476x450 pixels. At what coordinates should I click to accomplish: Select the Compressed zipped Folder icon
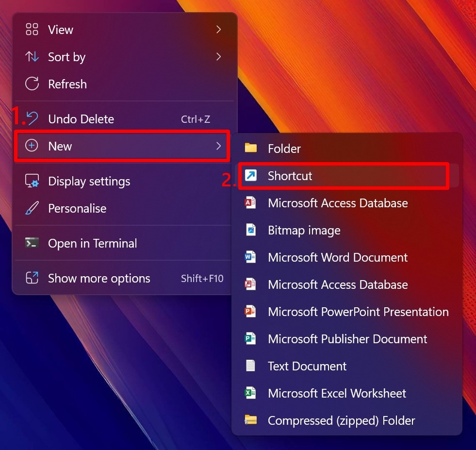250,420
